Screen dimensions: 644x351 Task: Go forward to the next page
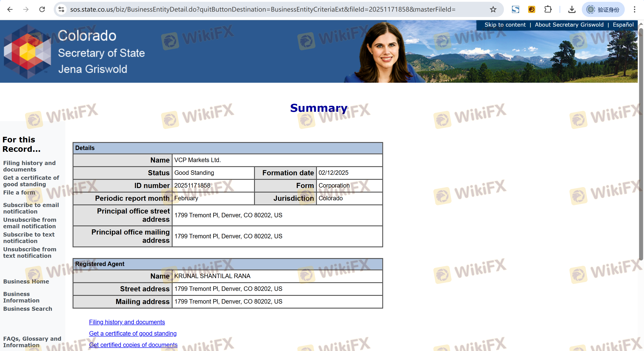[x=26, y=9]
